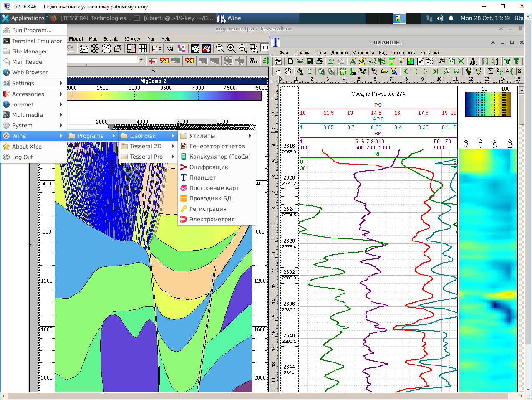Click the green double chevron up icon
Image resolution: width=532 pixels, height=400 pixels.
(x=446, y=71)
